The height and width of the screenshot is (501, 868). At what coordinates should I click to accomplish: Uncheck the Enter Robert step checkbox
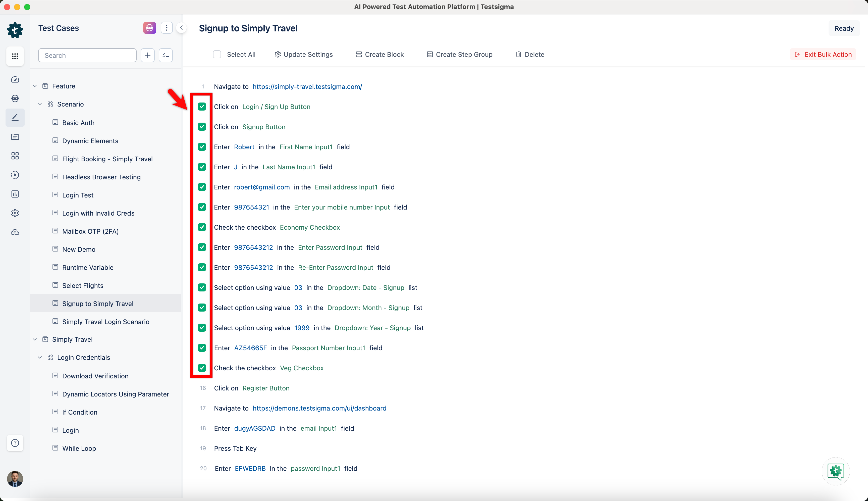pyautogui.click(x=202, y=147)
